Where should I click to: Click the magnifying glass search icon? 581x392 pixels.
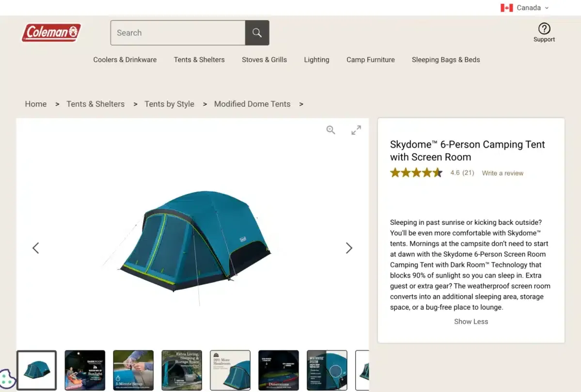257,32
